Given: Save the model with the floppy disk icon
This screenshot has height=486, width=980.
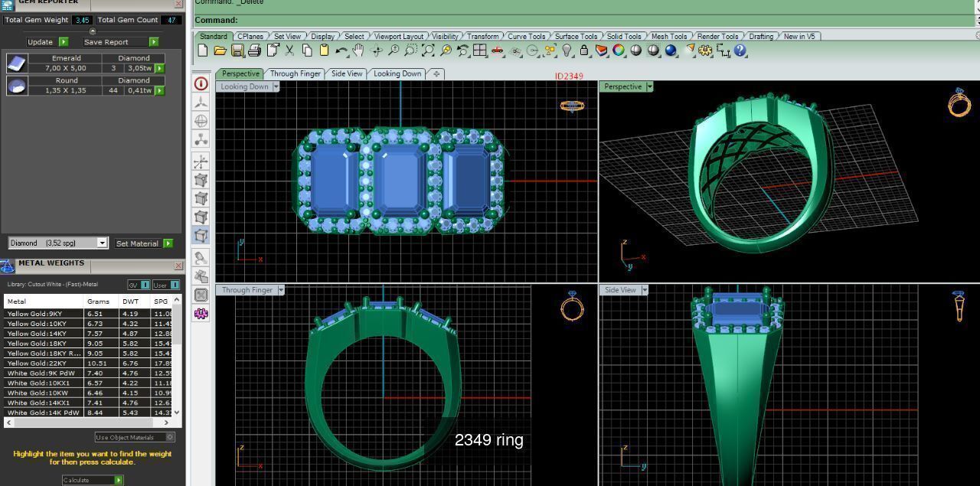Looking at the screenshot, I should (237, 51).
